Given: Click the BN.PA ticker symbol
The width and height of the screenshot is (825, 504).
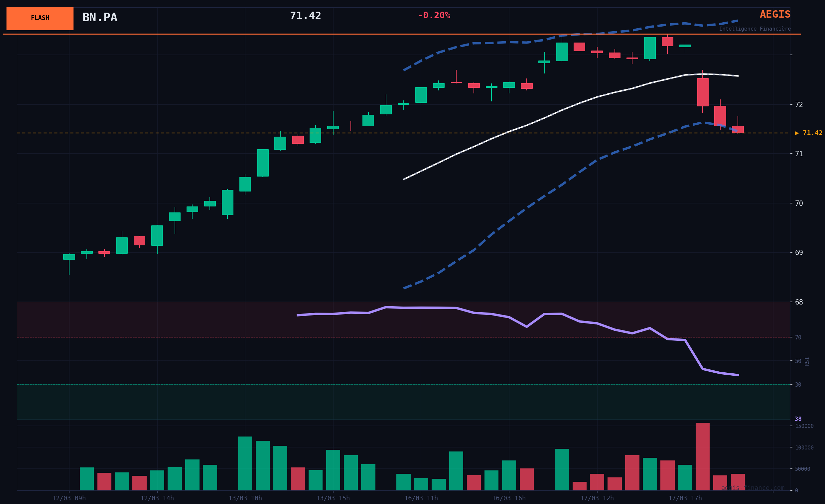Looking at the screenshot, I should [100, 18].
